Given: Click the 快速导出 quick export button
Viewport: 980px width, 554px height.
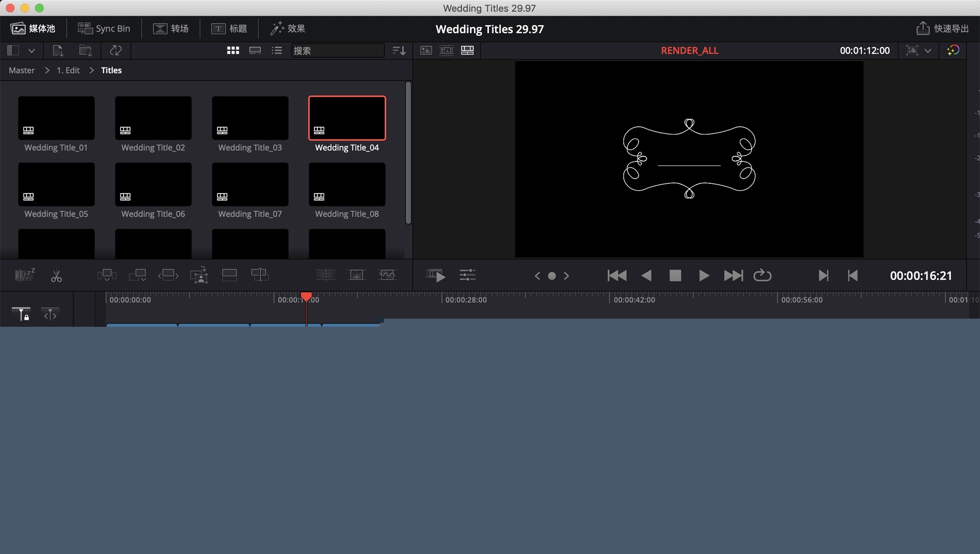Looking at the screenshot, I should pyautogui.click(x=942, y=29).
